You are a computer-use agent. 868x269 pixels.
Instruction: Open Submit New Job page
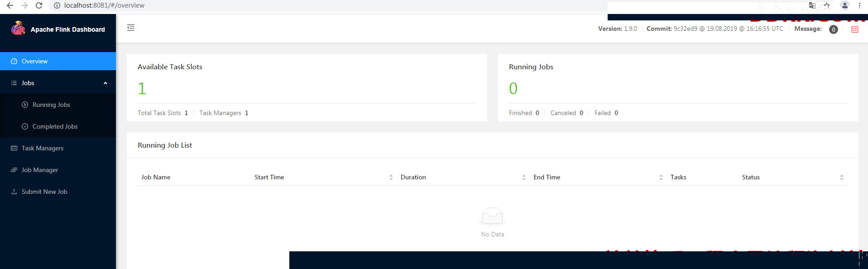(x=58, y=192)
